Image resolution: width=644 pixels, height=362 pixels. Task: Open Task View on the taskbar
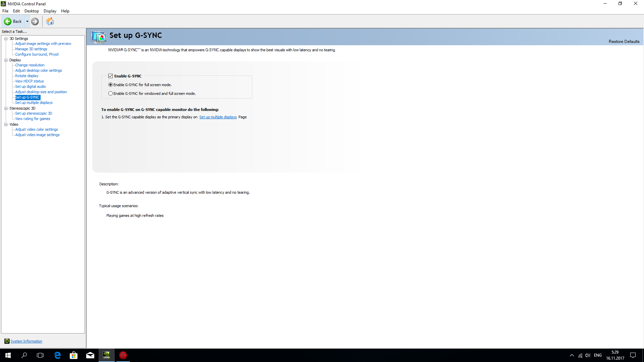point(40,355)
